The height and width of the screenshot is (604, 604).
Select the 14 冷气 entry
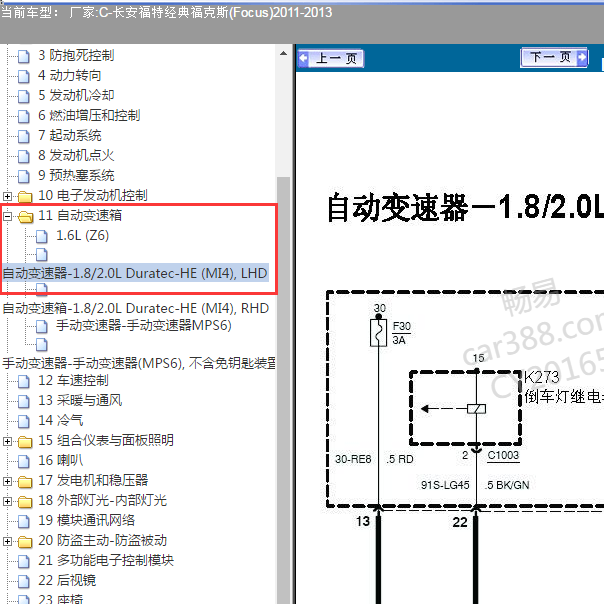click(60, 421)
